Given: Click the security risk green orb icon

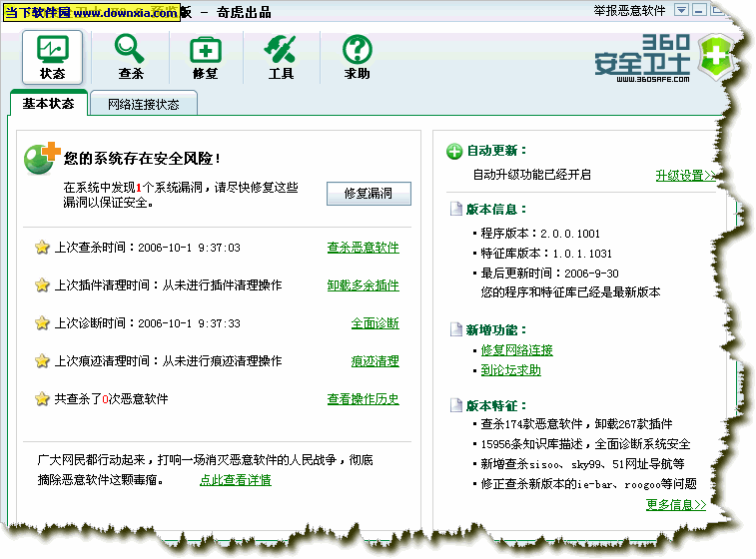Looking at the screenshot, I should (x=42, y=158).
